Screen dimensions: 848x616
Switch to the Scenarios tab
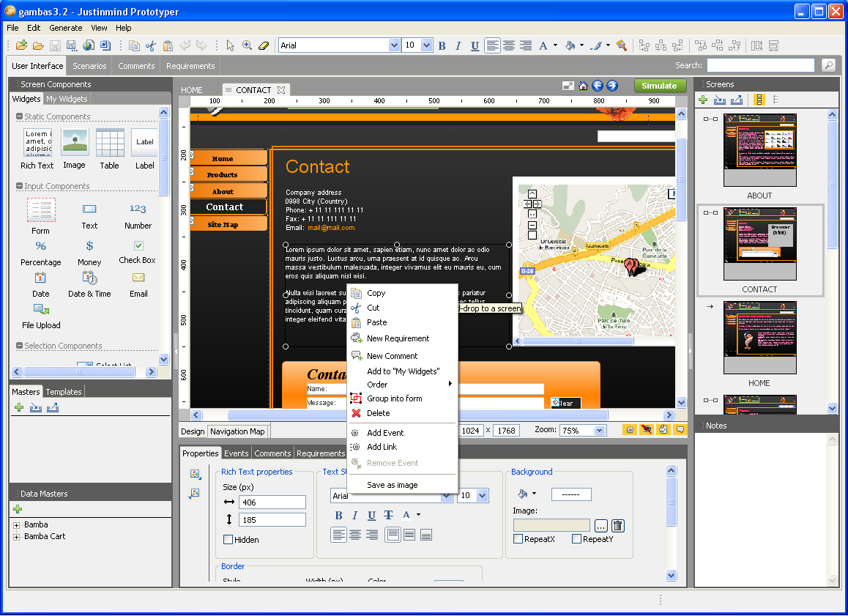point(89,66)
